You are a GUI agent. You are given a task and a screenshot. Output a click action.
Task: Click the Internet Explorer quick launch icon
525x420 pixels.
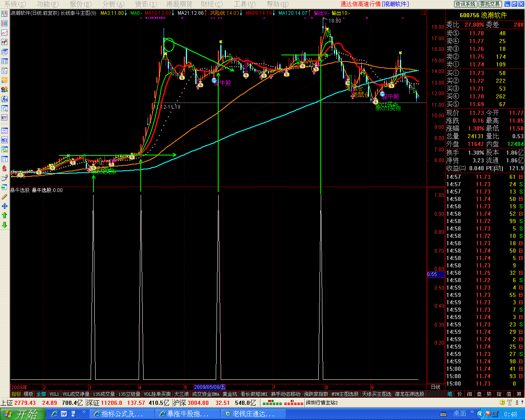pyautogui.click(x=54, y=414)
